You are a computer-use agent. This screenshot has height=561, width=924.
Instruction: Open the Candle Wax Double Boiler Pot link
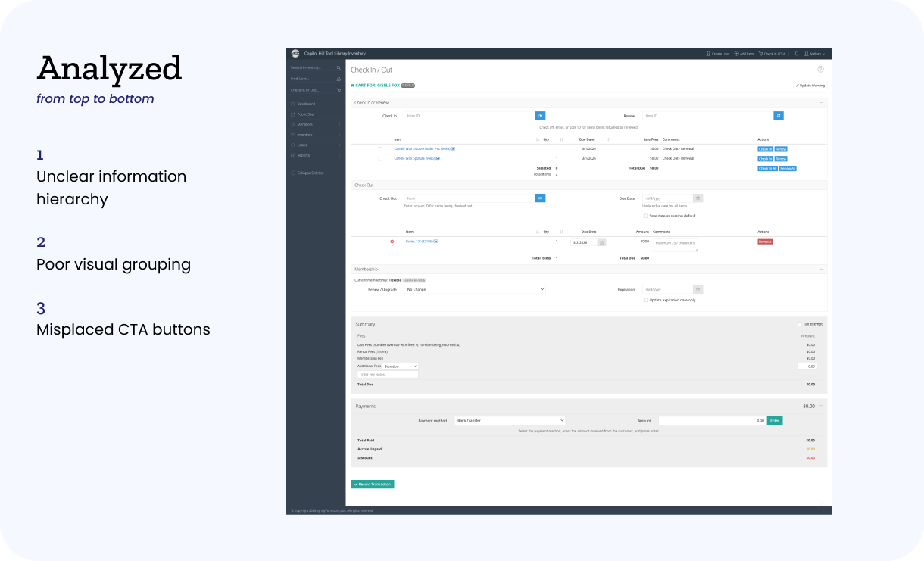[422, 149]
